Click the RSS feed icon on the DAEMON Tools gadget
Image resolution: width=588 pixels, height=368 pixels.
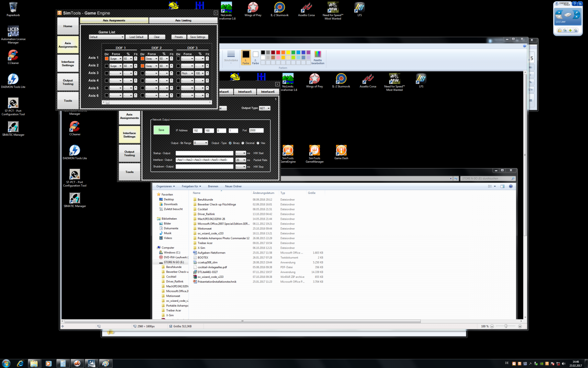580,4
